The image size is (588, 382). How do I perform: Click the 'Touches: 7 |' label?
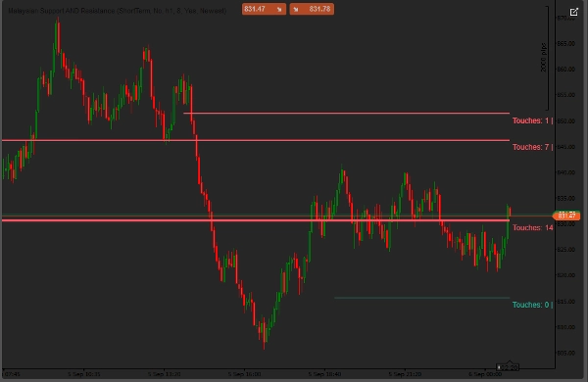(532, 147)
